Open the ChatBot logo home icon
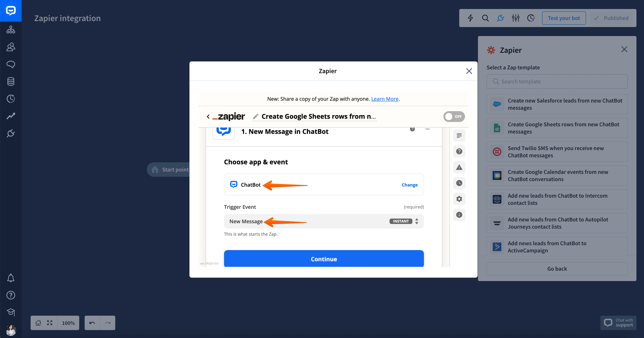Screen dimensions: 644x338 point(11,11)
